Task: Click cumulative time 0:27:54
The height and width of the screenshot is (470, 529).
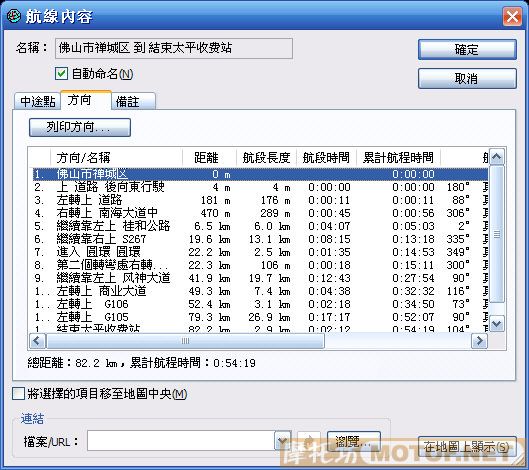Action: coord(413,278)
